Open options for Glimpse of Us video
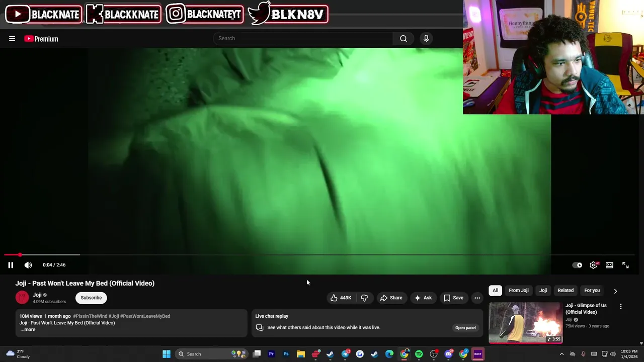The image size is (644, 362). point(620,306)
